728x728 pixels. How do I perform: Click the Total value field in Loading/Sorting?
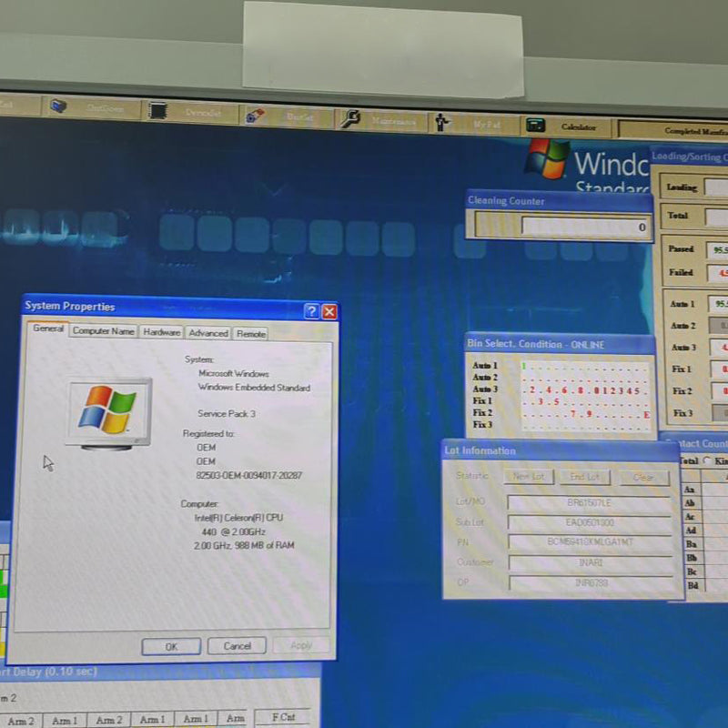(x=716, y=217)
